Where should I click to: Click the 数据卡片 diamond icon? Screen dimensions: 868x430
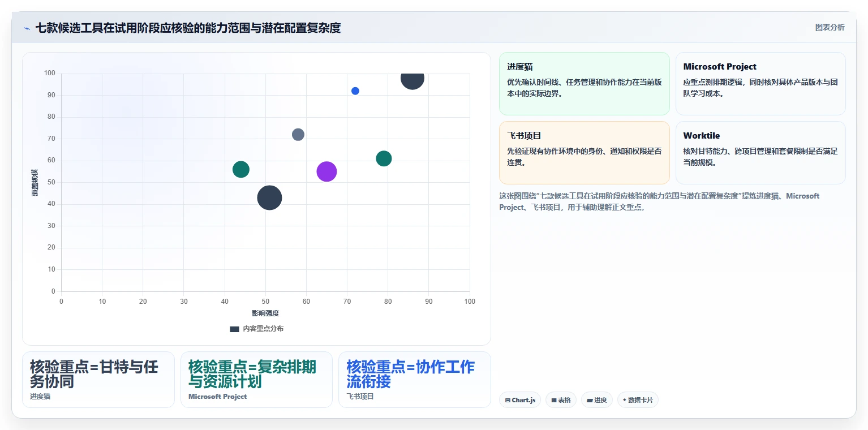point(625,400)
